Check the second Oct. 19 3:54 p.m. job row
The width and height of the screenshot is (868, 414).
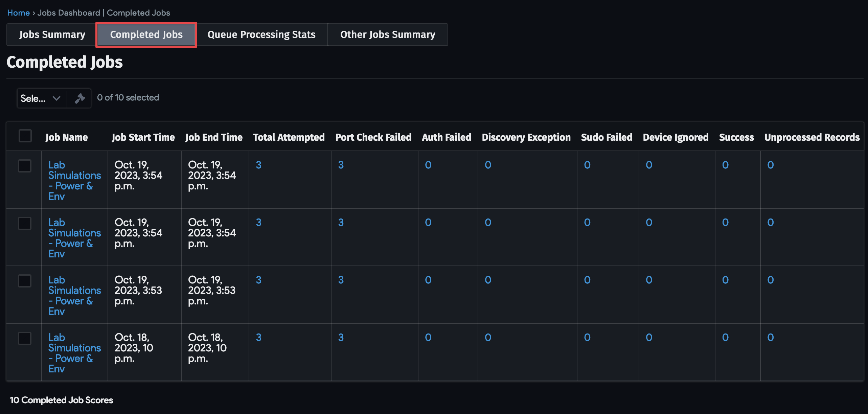click(25, 223)
